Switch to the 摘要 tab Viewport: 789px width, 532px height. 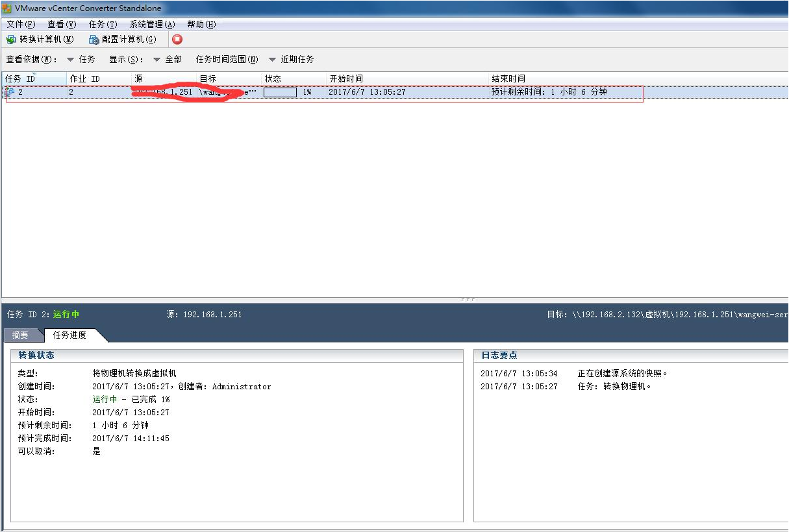pyautogui.click(x=21, y=335)
